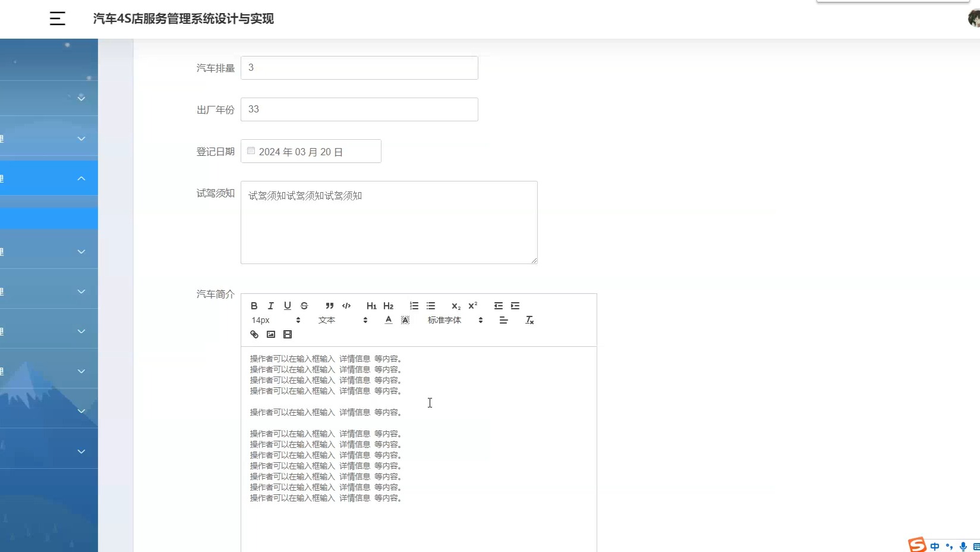980x552 pixels.
Task: Insert an image into the car description
Action: (x=270, y=334)
